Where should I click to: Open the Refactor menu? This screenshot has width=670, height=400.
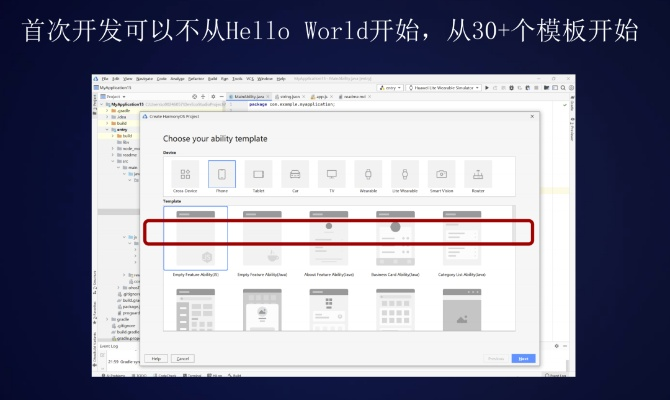pos(196,78)
